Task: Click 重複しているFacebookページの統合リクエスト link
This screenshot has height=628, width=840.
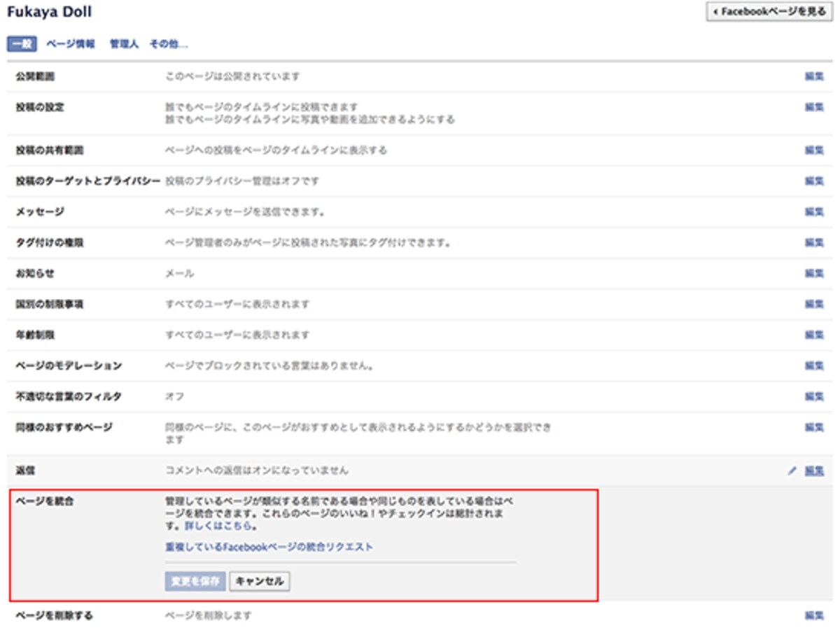Action: (x=269, y=547)
